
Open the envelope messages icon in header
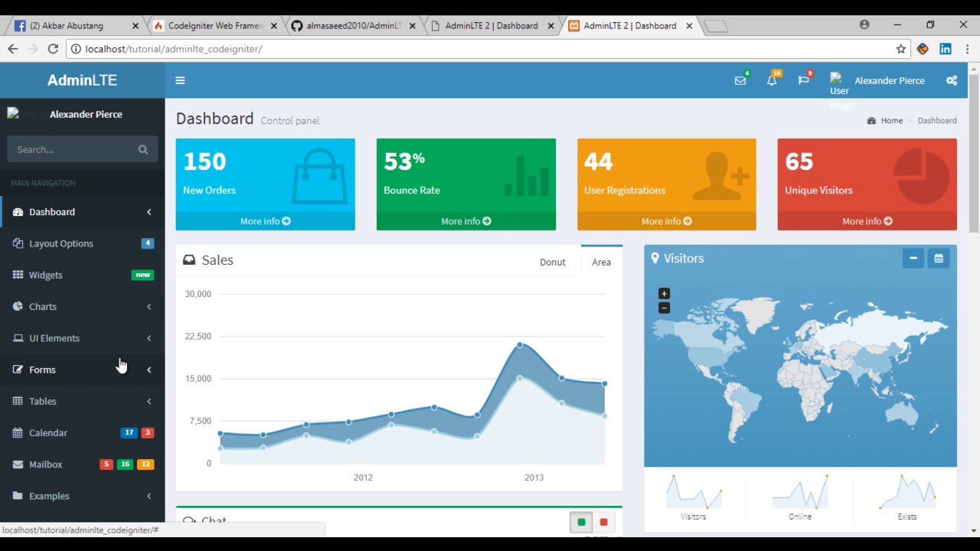[740, 80]
